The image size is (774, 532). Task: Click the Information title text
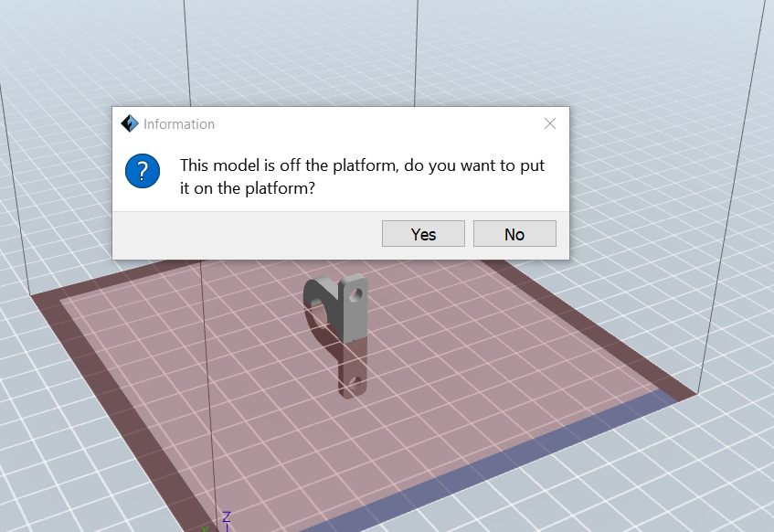pos(179,124)
